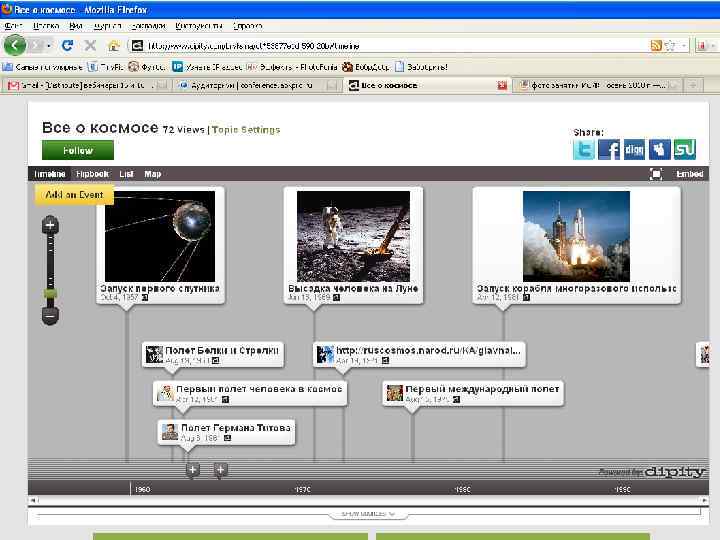Open the dropdown arrow beside the bookmark star

pyautogui.click(x=684, y=45)
